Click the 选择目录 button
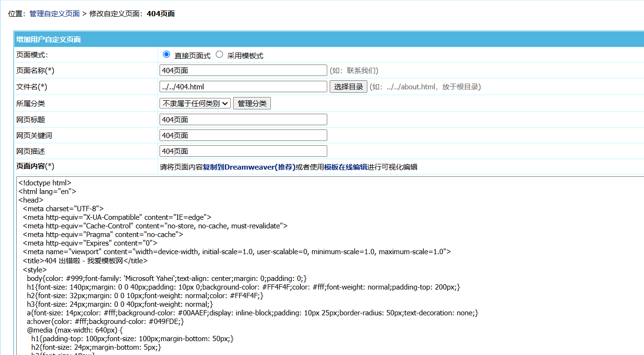The height and width of the screenshot is (355, 644). (348, 86)
